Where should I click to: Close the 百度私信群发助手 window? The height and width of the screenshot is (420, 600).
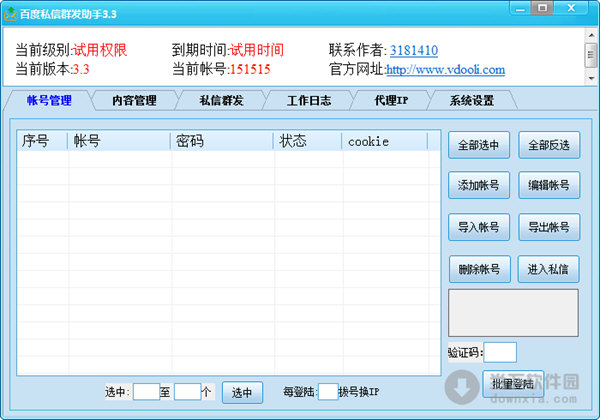pos(571,8)
